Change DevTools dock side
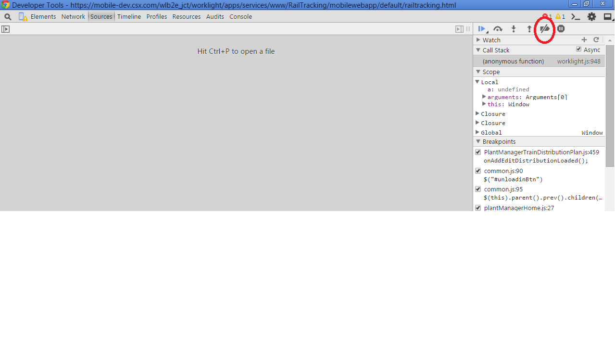 click(x=608, y=16)
